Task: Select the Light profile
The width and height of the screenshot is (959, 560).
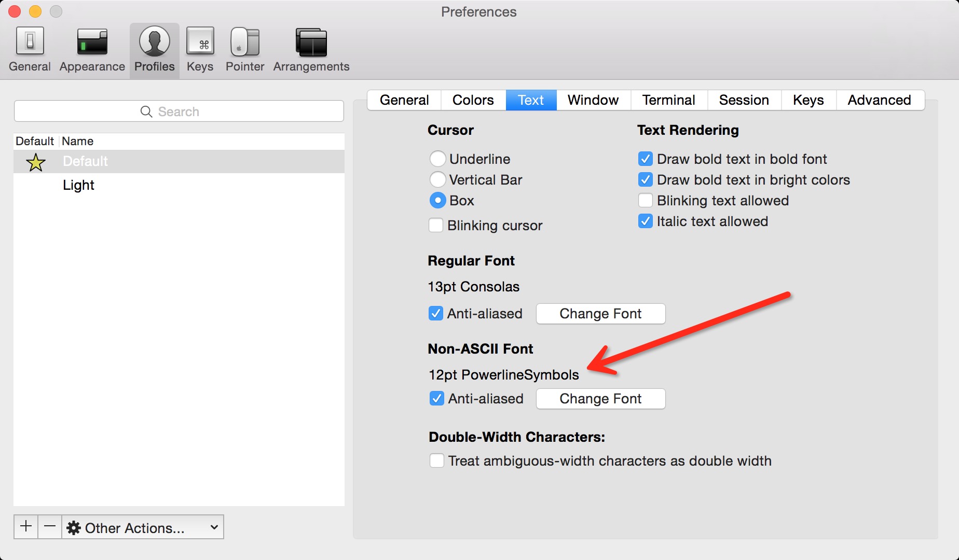Action: coord(78,185)
